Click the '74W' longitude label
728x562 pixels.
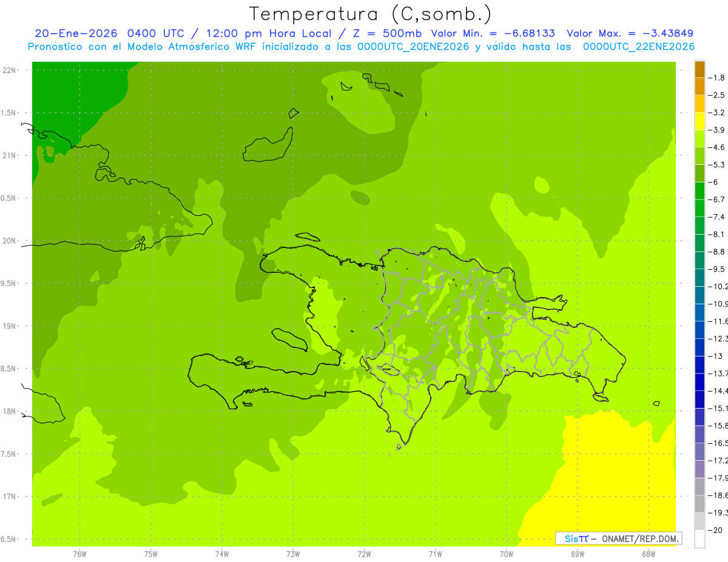(222, 554)
